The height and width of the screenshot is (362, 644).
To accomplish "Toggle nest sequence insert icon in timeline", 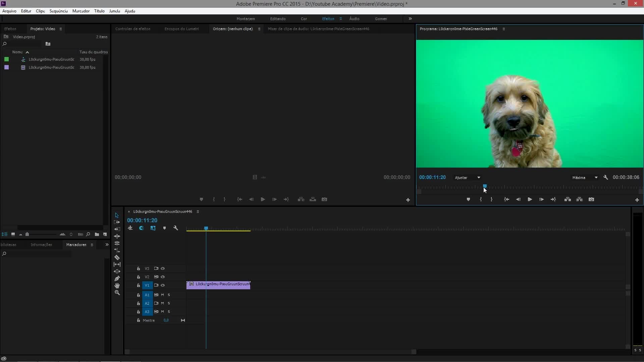I will click(130, 228).
